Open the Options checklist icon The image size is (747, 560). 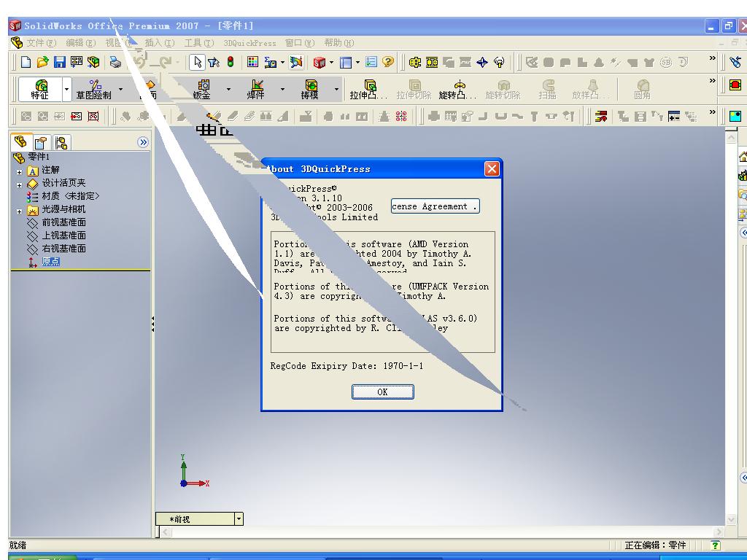[371, 62]
